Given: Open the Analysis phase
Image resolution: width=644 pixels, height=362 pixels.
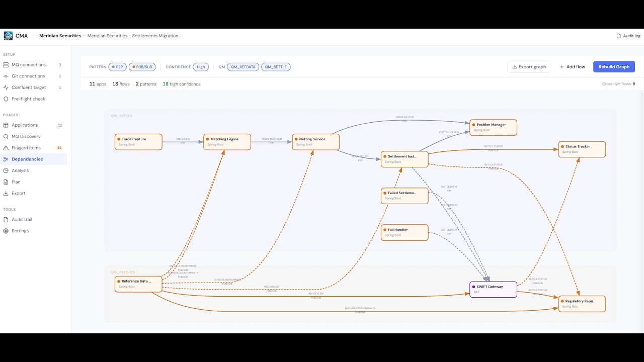Looking at the screenshot, I should coord(33,170).
